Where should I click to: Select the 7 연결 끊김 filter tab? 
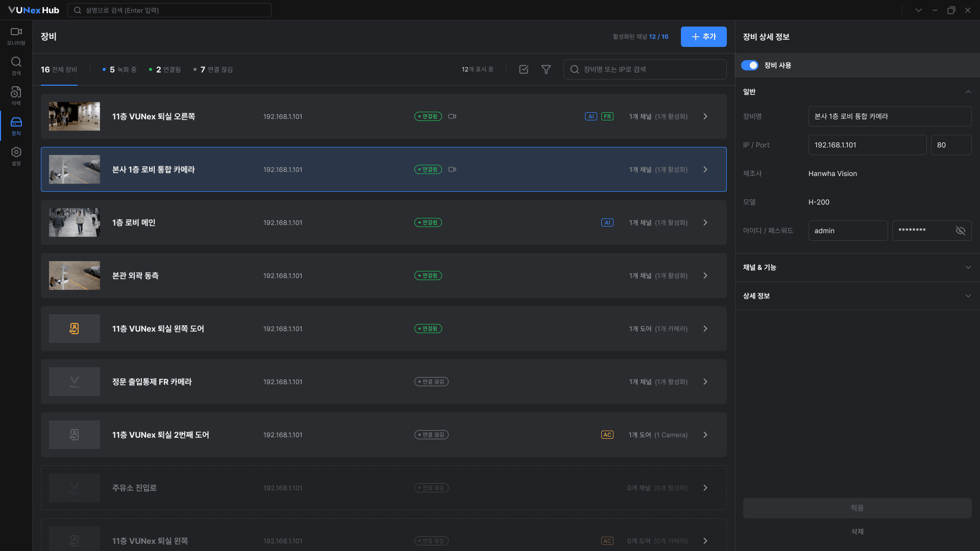point(213,69)
